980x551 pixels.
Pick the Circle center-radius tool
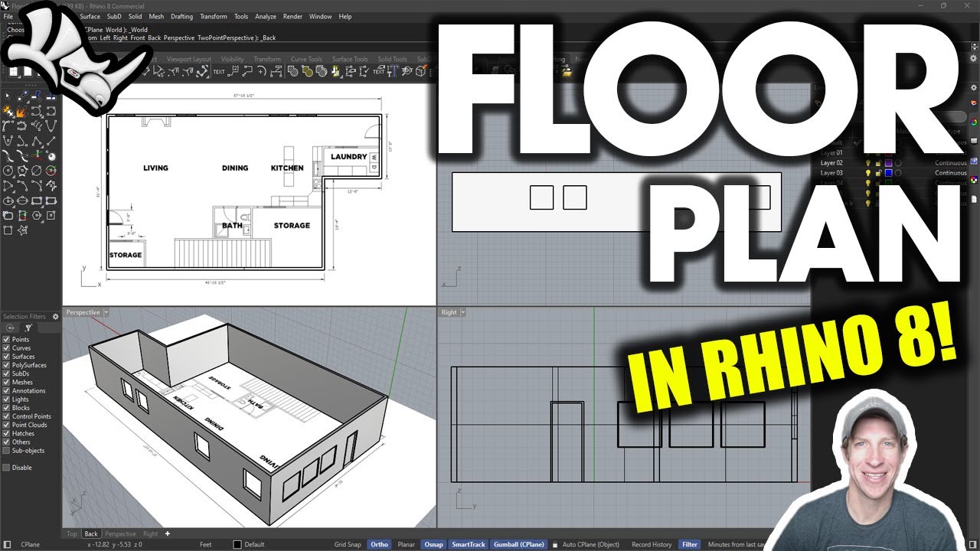(x=8, y=171)
